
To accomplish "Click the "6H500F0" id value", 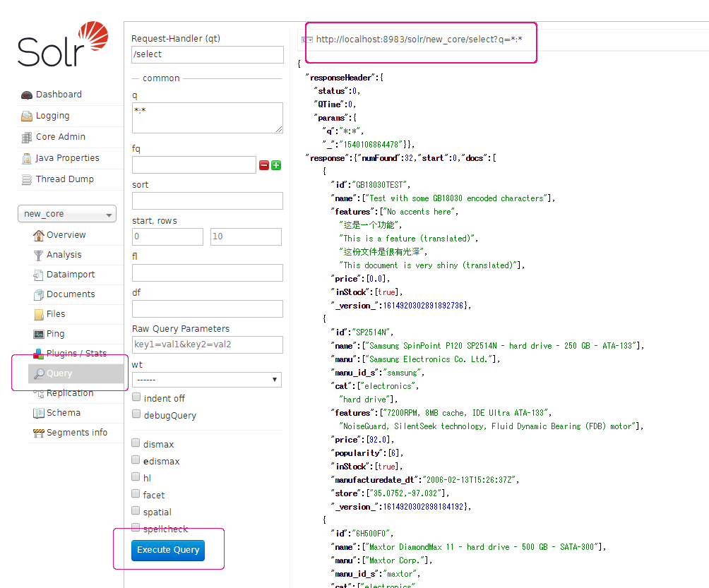I will (x=370, y=534).
